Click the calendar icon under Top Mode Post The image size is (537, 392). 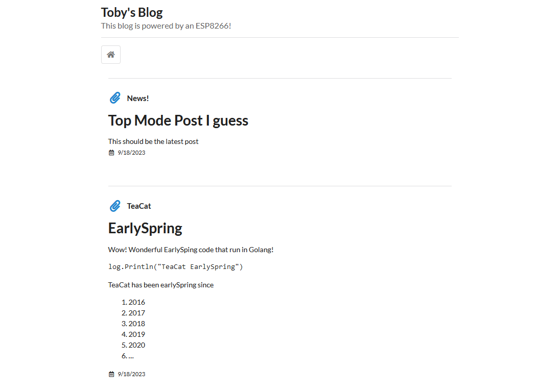[x=111, y=153]
